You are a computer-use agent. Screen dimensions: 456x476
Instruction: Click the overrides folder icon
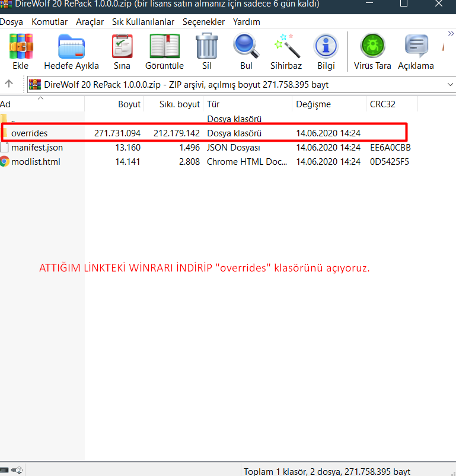[4, 133]
